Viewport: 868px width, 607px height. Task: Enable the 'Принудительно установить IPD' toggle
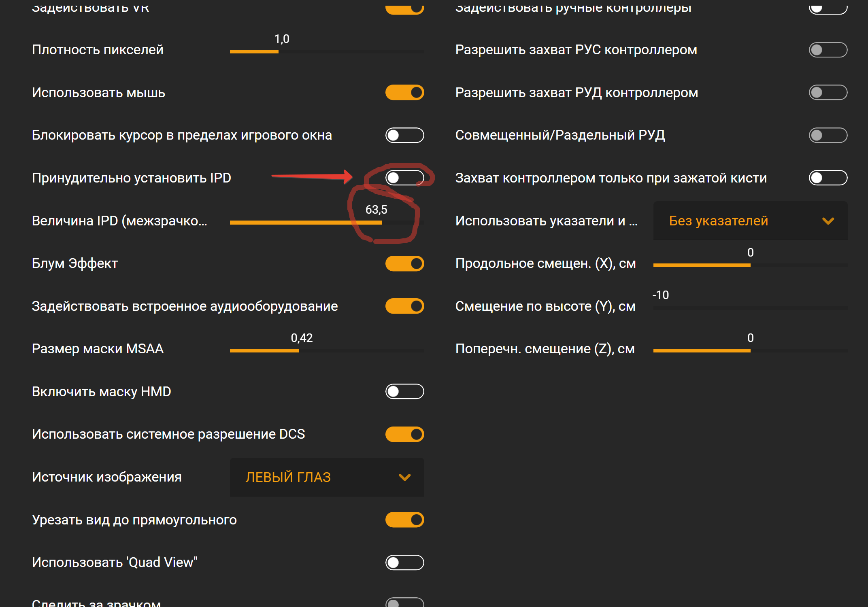point(404,178)
